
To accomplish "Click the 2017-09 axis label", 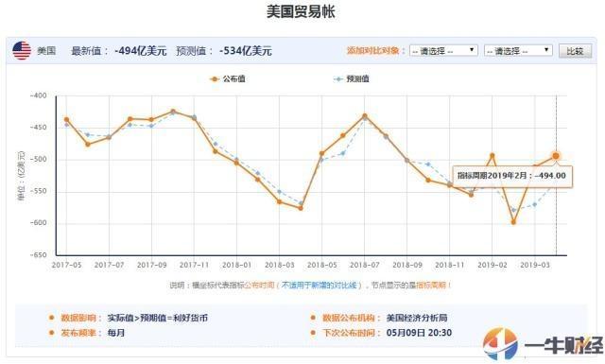I will pos(151,265).
